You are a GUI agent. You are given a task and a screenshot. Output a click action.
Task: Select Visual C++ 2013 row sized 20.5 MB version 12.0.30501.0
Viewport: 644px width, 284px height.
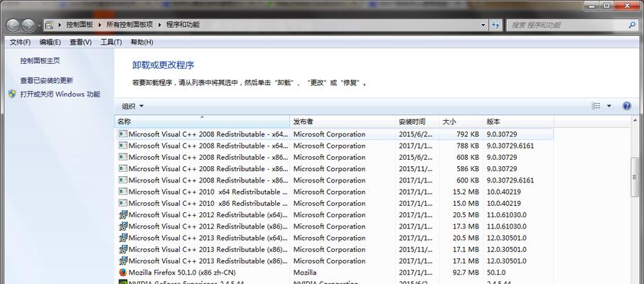click(334, 238)
